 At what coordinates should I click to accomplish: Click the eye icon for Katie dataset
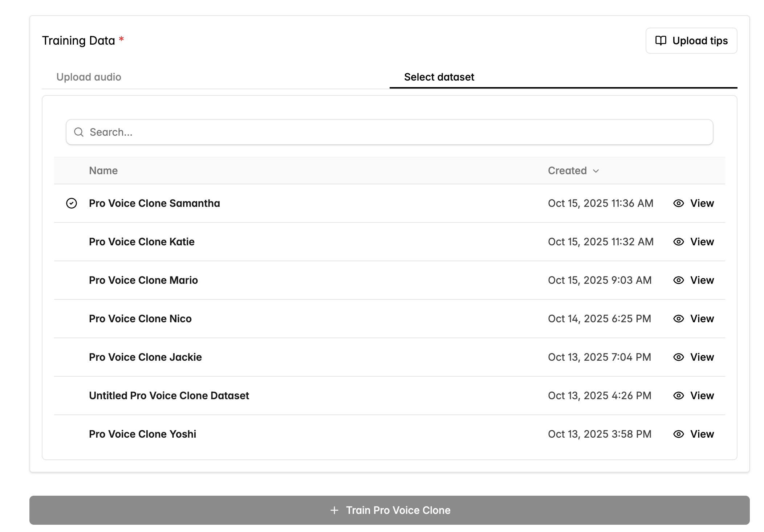[678, 242]
